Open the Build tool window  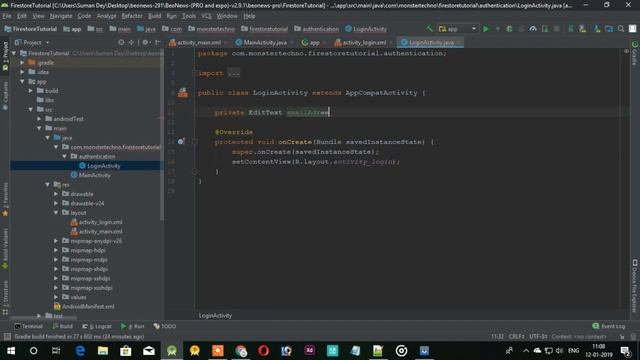tap(62, 326)
